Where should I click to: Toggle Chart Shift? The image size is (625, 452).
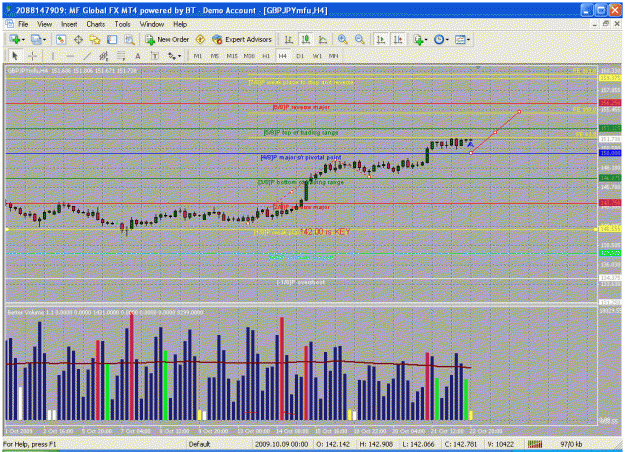(398, 39)
